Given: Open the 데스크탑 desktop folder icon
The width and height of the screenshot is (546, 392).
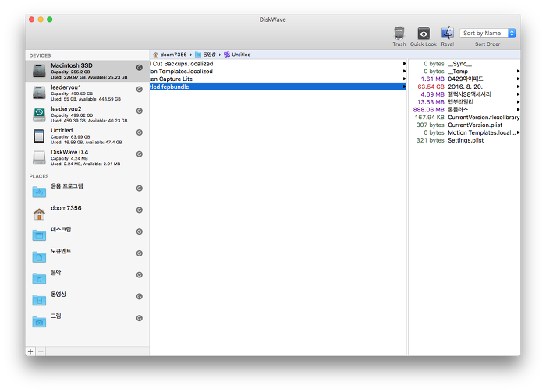Looking at the screenshot, I should [39, 235].
